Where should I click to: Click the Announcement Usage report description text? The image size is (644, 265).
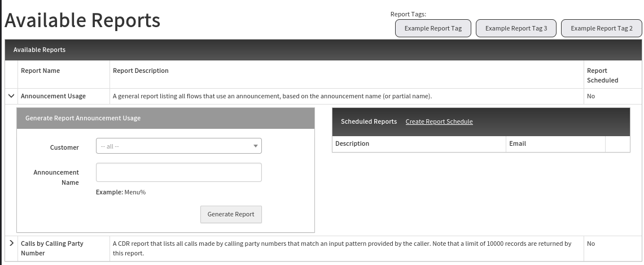pos(272,96)
